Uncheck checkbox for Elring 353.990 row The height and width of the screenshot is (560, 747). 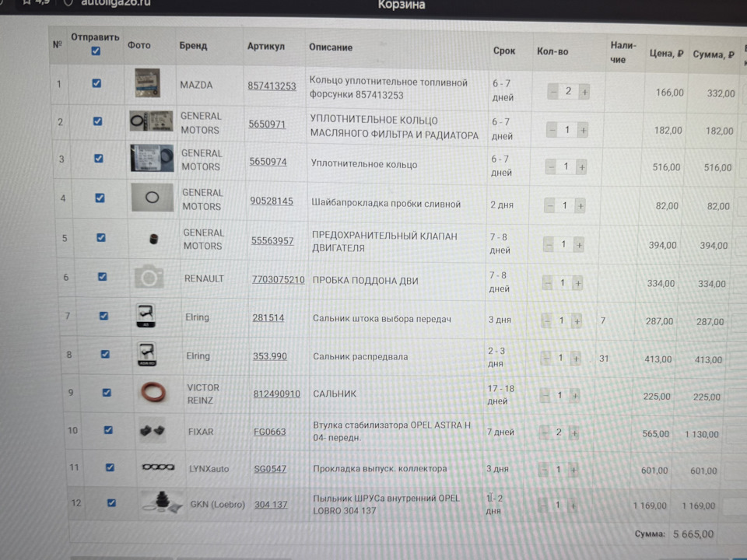[105, 355]
